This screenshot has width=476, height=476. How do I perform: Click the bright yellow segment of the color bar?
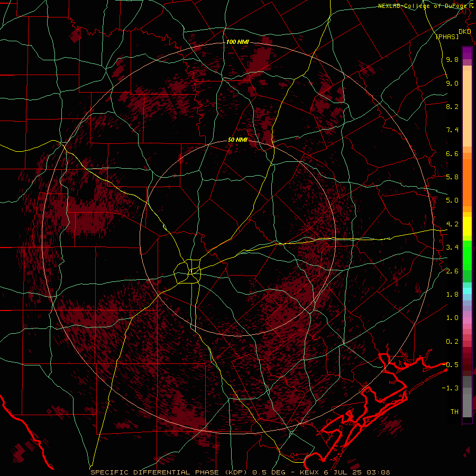pos(467,226)
